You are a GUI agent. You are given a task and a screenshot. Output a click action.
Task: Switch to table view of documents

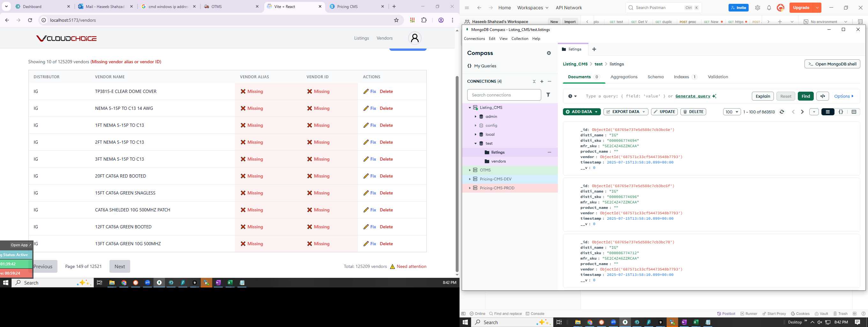point(854,112)
